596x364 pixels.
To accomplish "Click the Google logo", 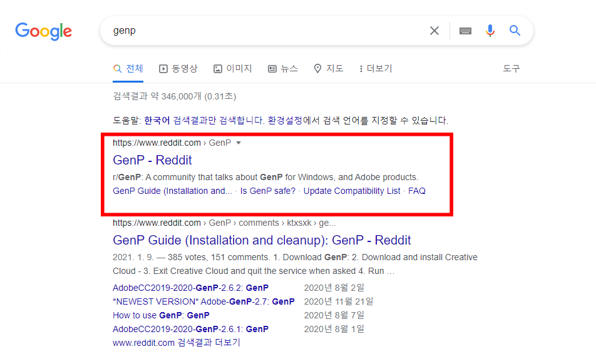I will click(43, 31).
